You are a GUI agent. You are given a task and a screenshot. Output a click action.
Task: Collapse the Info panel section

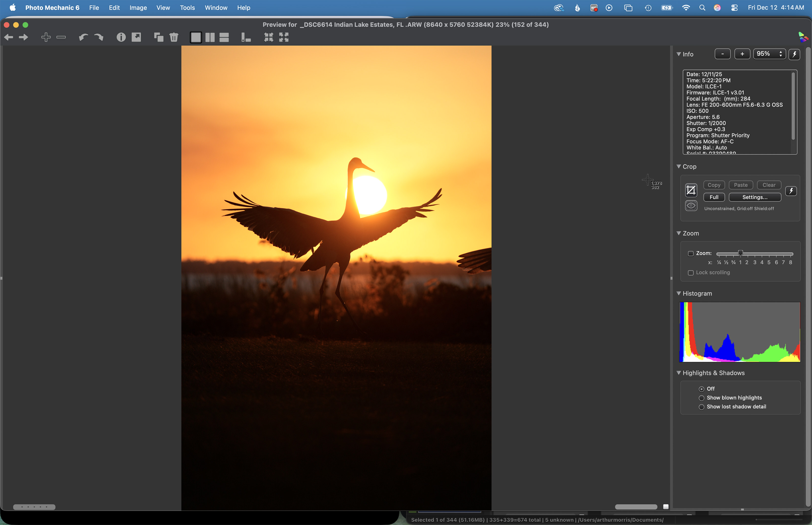[679, 54]
